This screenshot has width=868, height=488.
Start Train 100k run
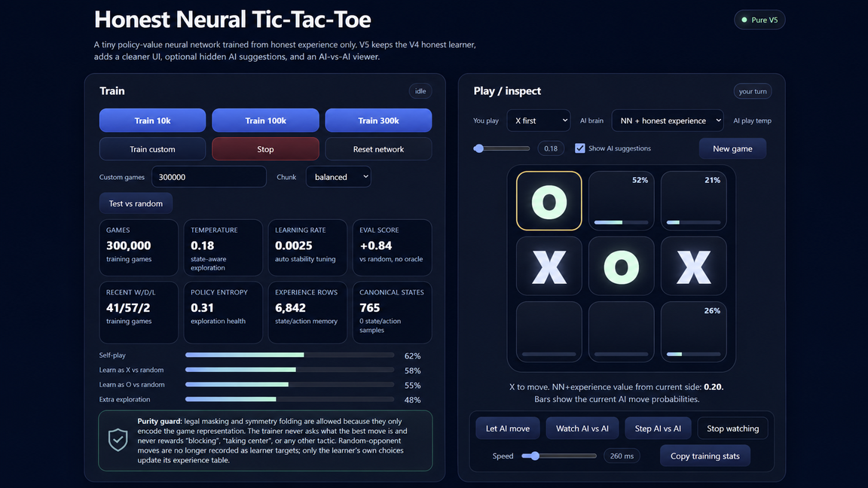(265, 120)
